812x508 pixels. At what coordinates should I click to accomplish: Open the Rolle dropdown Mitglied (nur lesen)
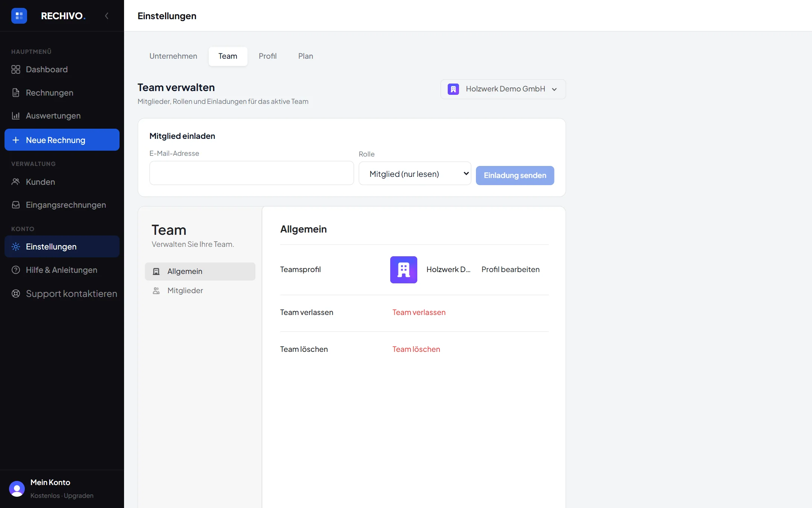pyautogui.click(x=415, y=173)
